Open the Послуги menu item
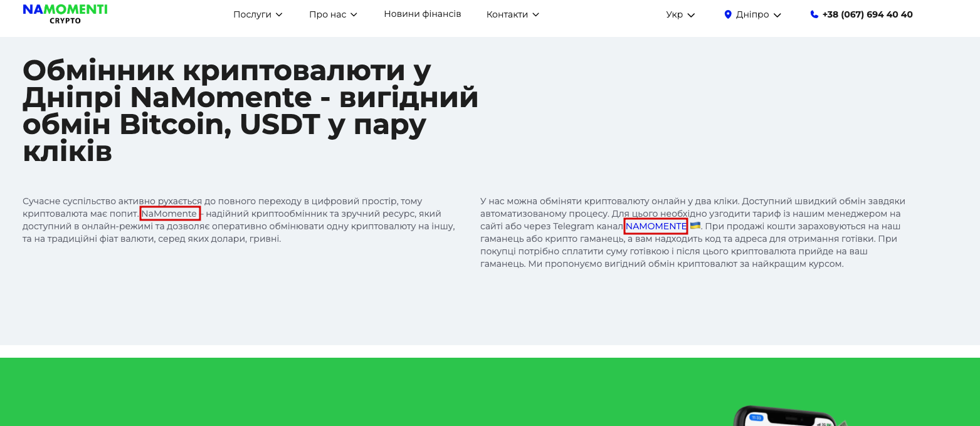 point(252,14)
